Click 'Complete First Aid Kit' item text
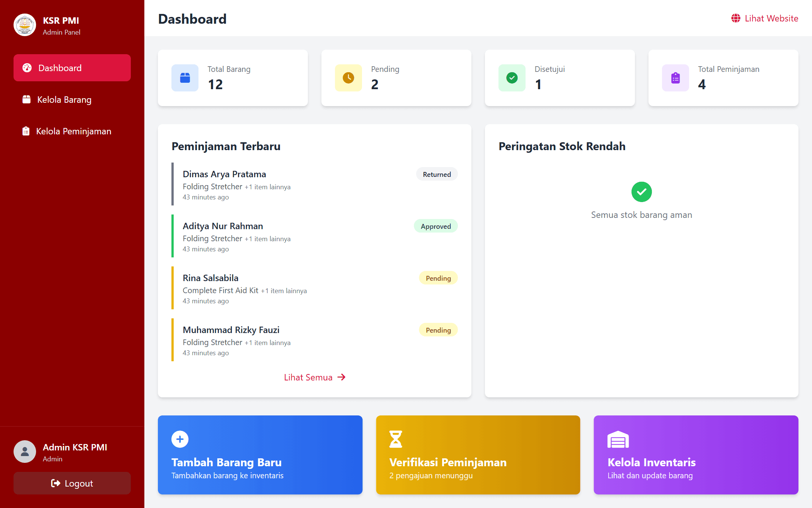 (220, 290)
